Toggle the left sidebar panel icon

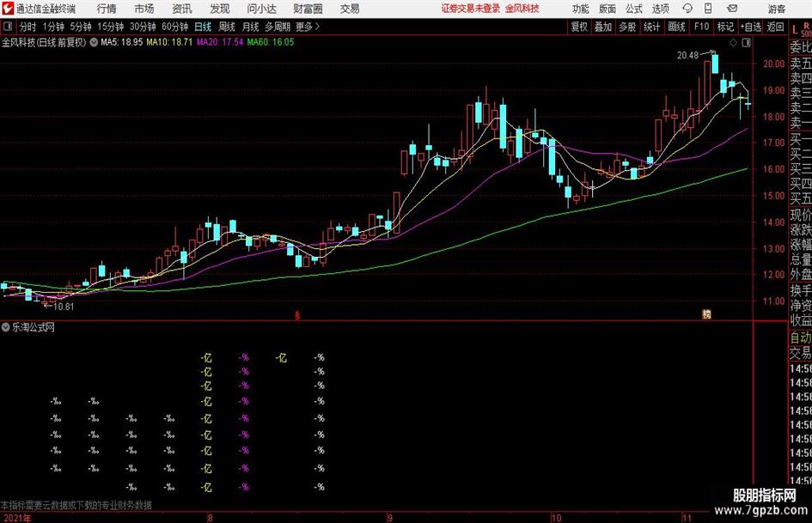click(x=8, y=27)
